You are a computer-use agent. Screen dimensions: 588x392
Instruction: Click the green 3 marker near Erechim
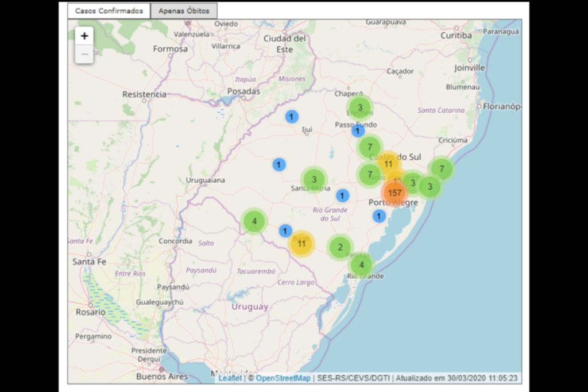359,107
